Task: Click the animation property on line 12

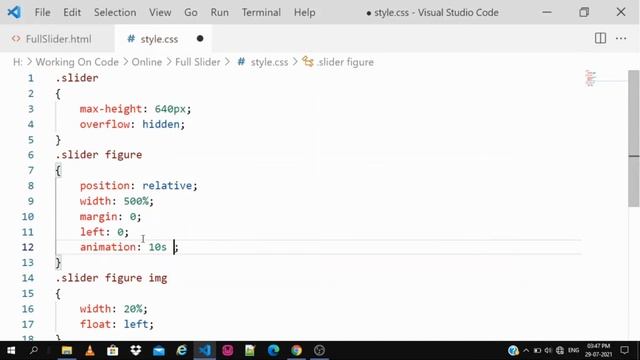Action: 108,247
